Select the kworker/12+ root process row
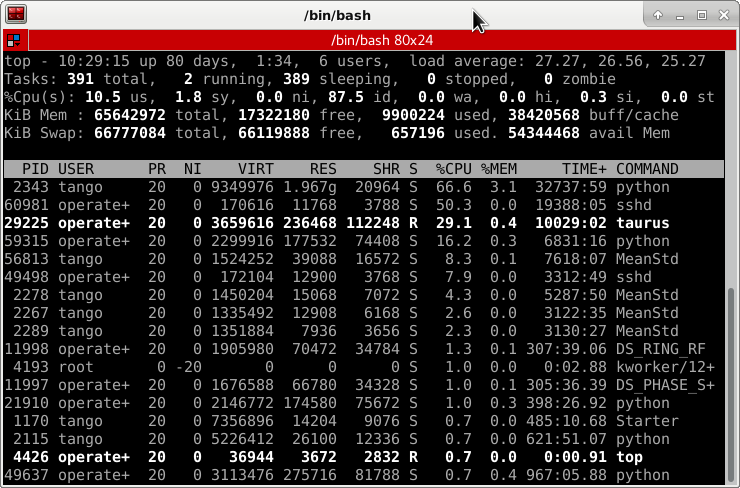This screenshot has height=488, width=740. 360,367
